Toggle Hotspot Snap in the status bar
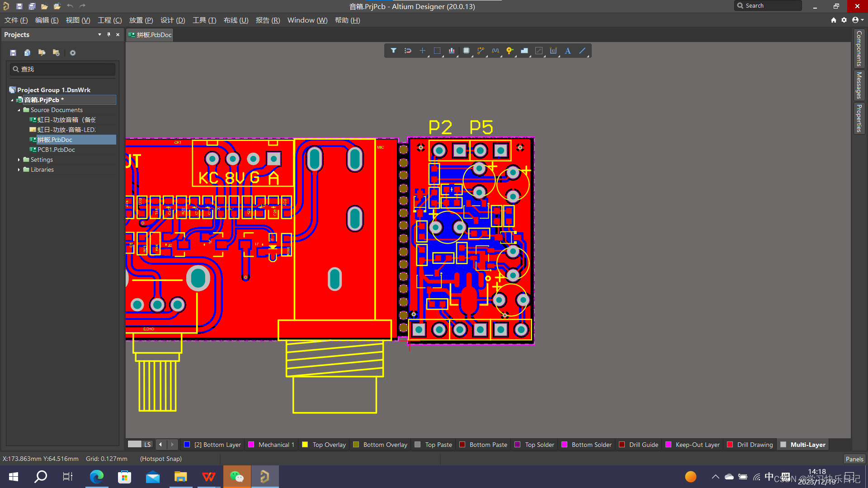Viewport: 868px width, 488px height. 160,459
